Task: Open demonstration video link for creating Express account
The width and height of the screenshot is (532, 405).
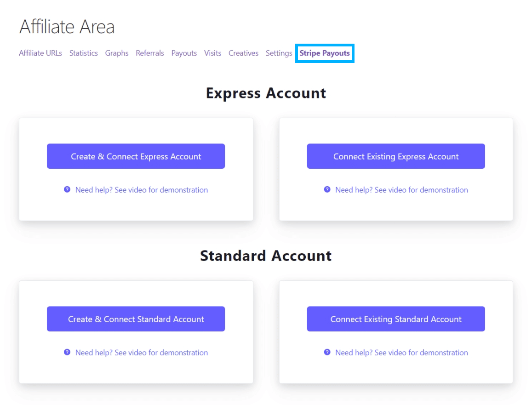Action: 142,189
